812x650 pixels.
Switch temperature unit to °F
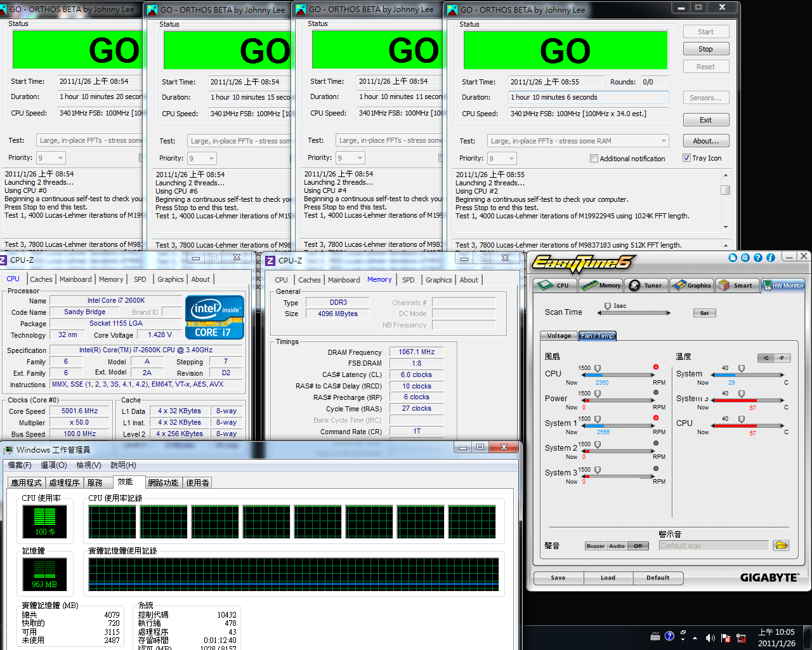coord(783,358)
